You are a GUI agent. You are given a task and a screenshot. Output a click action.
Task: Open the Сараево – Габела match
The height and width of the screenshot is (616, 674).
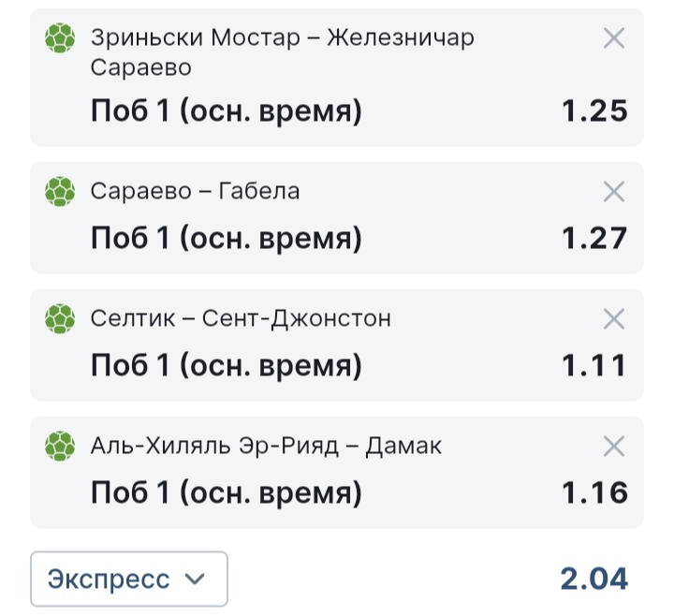[195, 192]
